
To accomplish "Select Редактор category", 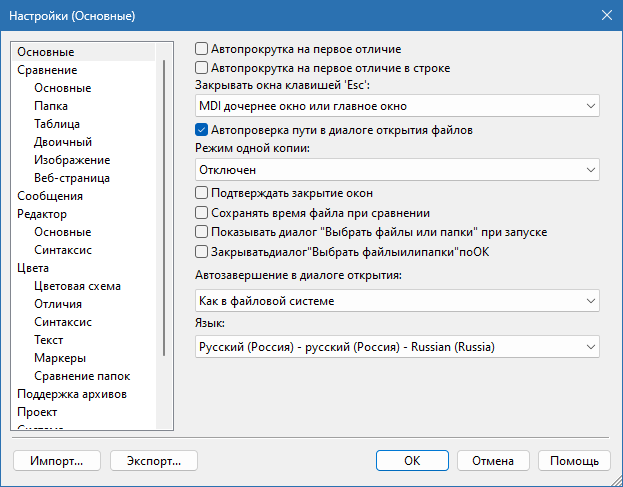I will pos(42,214).
